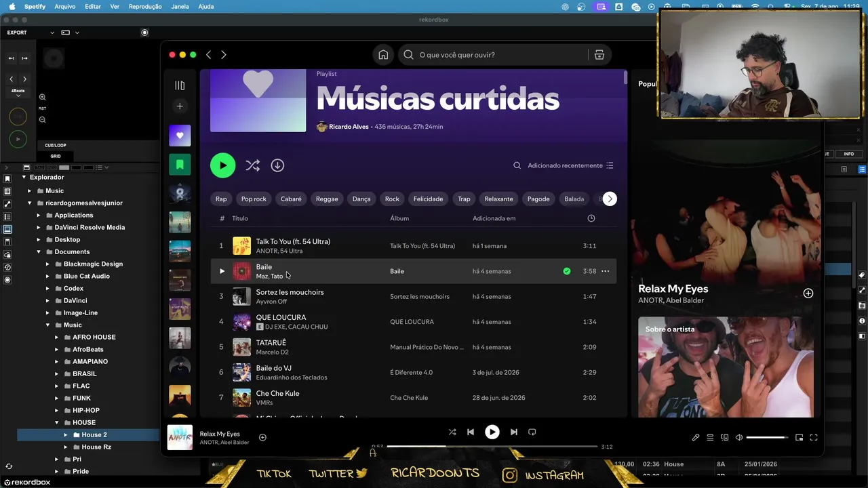Viewport: 868px width, 488px height.
Task: Expand the AFRO HOUSE folder
Action: click(56, 338)
